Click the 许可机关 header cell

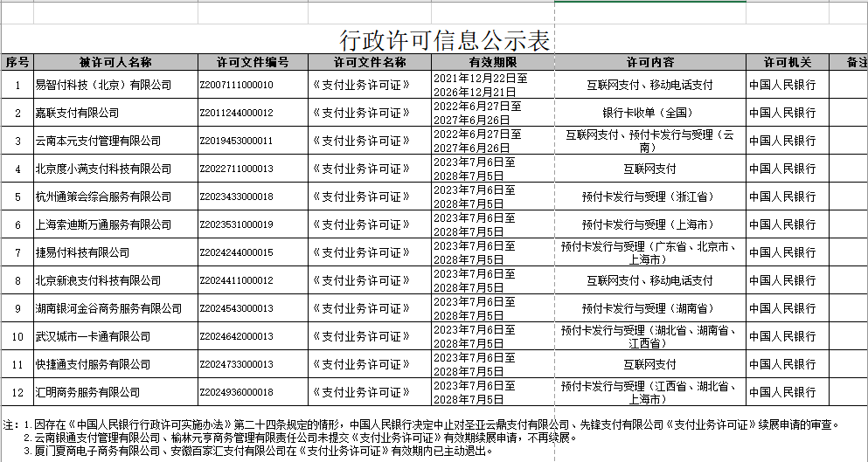point(788,62)
